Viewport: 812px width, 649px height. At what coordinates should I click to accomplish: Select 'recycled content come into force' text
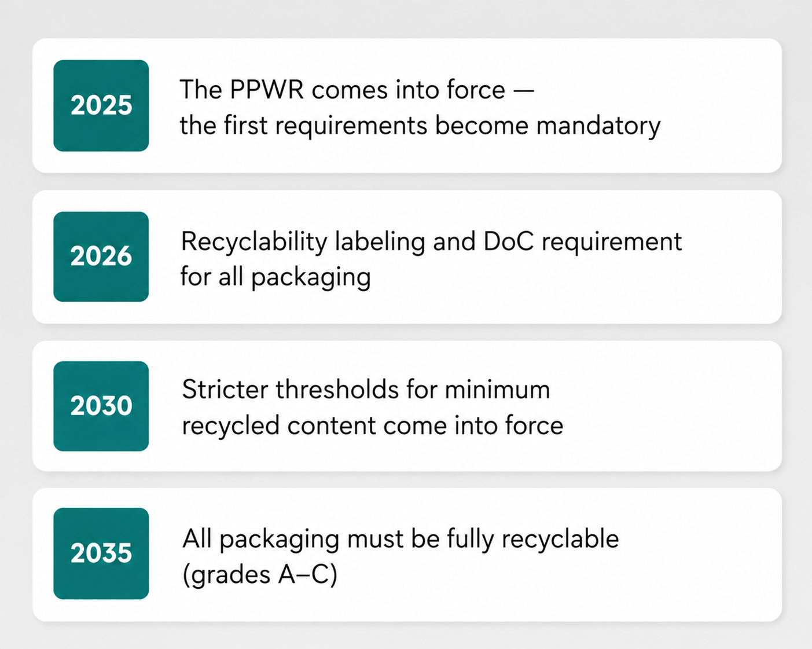pyautogui.click(x=373, y=426)
